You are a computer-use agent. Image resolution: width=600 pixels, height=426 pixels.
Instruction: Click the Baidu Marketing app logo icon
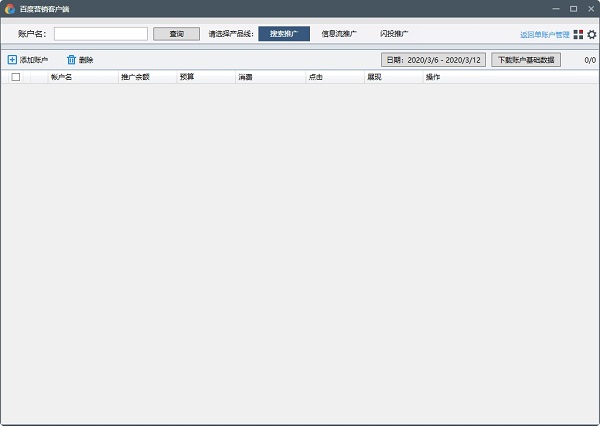click(x=10, y=9)
